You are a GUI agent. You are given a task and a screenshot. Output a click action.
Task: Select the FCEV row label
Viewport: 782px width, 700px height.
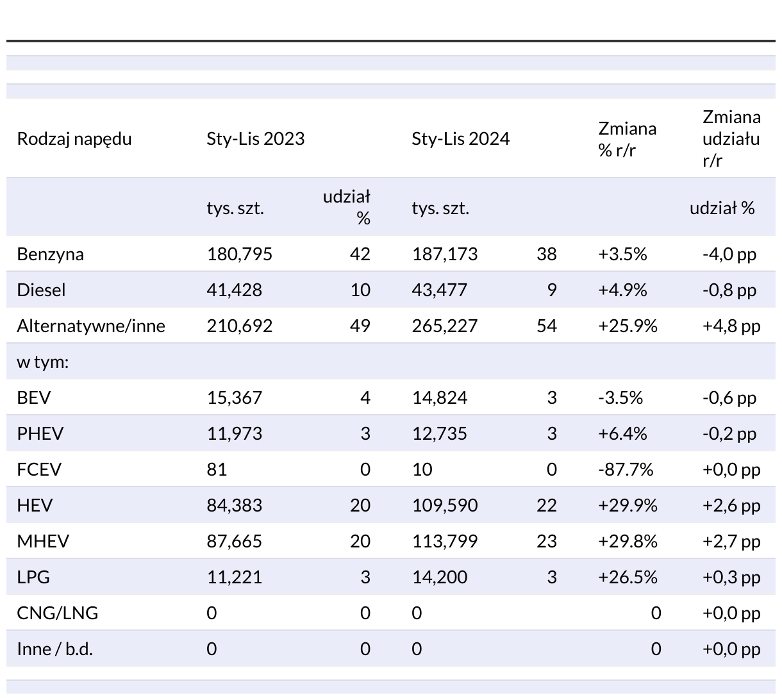(x=39, y=470)
